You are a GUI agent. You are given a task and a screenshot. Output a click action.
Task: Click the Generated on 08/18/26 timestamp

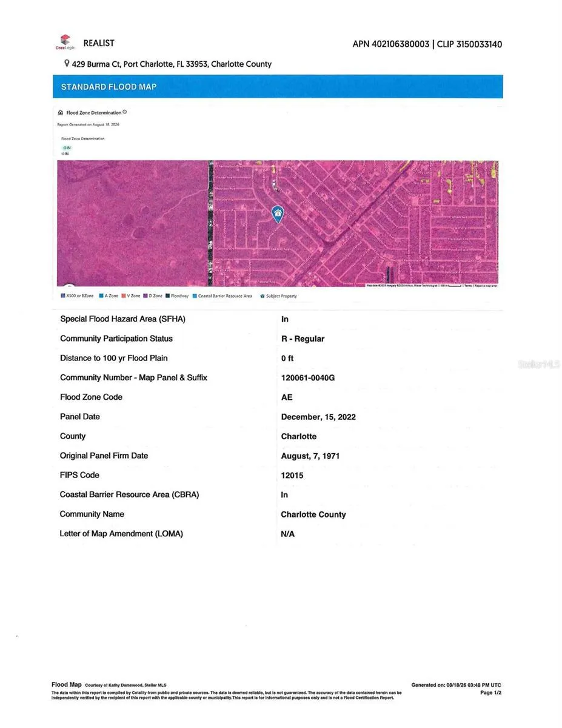(456, 685)
